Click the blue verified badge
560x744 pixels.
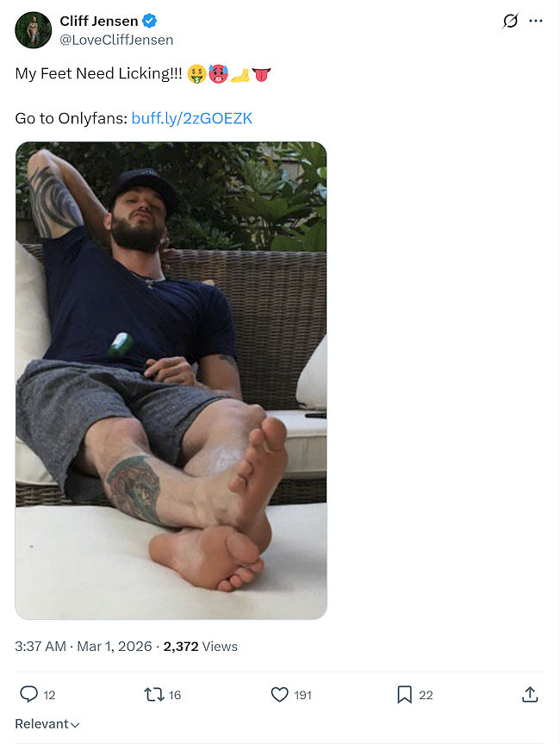click(x=149, y=22)
